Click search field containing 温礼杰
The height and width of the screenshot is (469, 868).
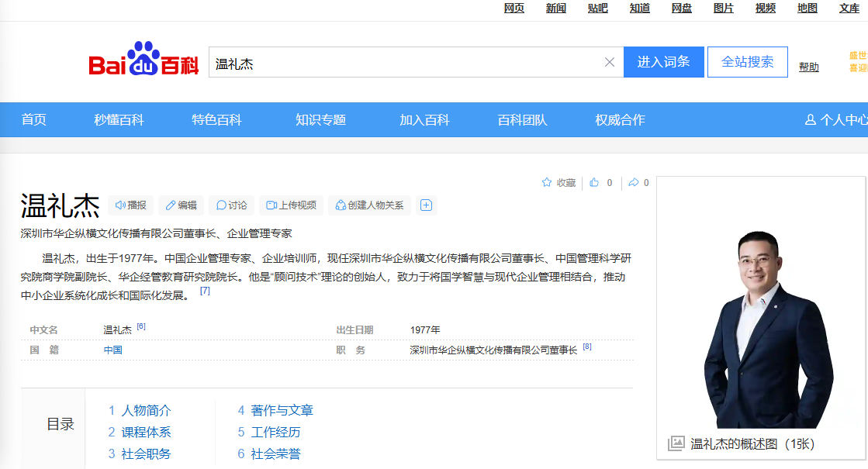[x=403, y=62]
